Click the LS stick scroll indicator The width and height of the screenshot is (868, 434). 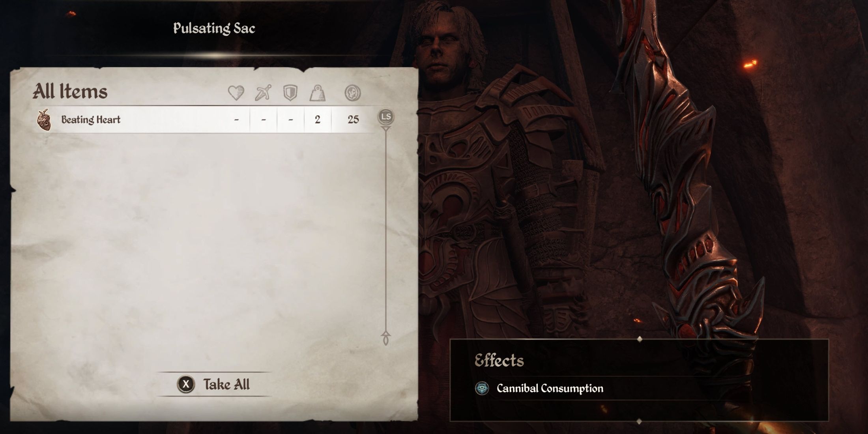coord(386,117)
